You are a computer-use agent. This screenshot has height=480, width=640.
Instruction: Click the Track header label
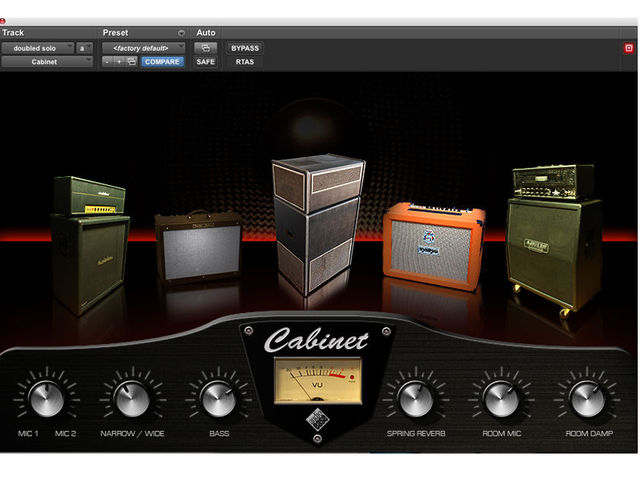click(13, 33)
